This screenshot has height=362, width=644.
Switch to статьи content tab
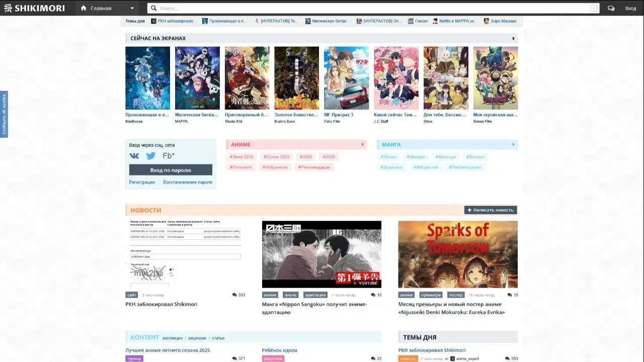tap(218, 338)
